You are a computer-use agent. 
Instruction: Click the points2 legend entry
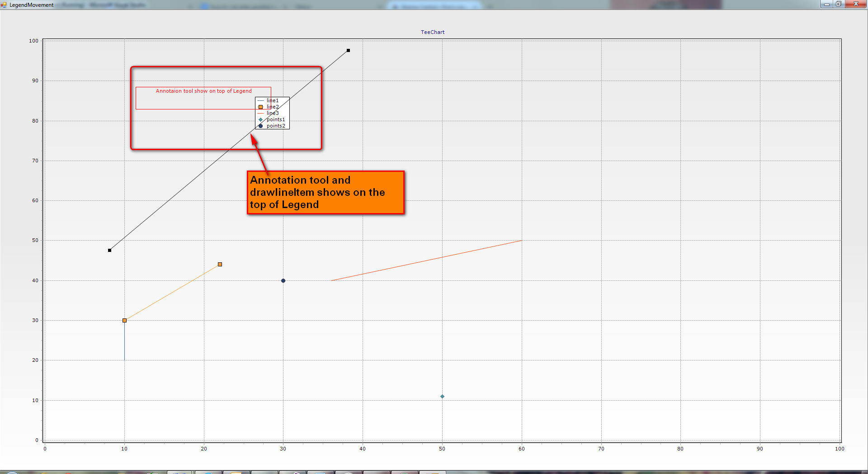pos(272,126)
